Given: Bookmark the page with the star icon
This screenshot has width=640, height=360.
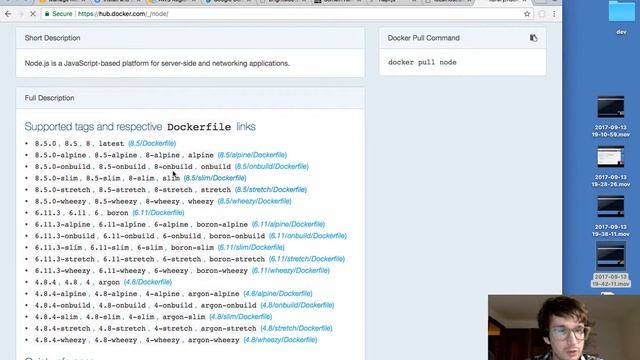Looking at the screenshot, I should [x=527, y=14].
